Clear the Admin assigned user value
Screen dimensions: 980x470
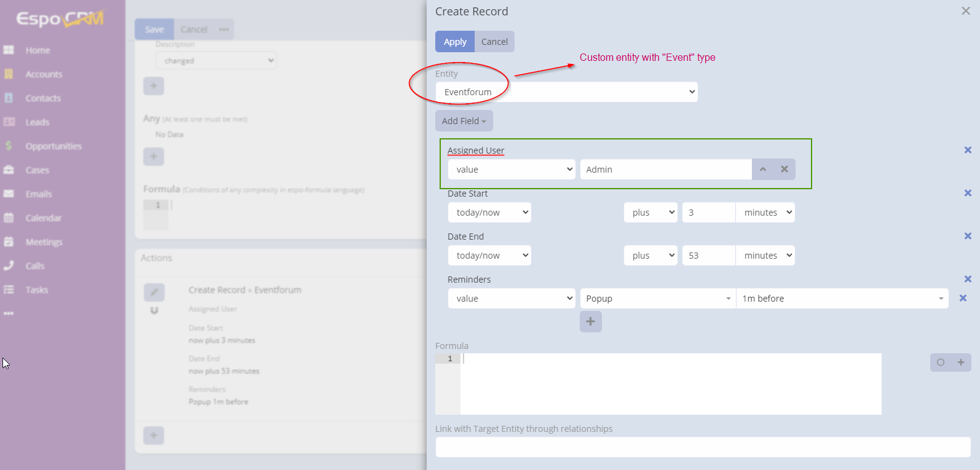pos(784,170)
